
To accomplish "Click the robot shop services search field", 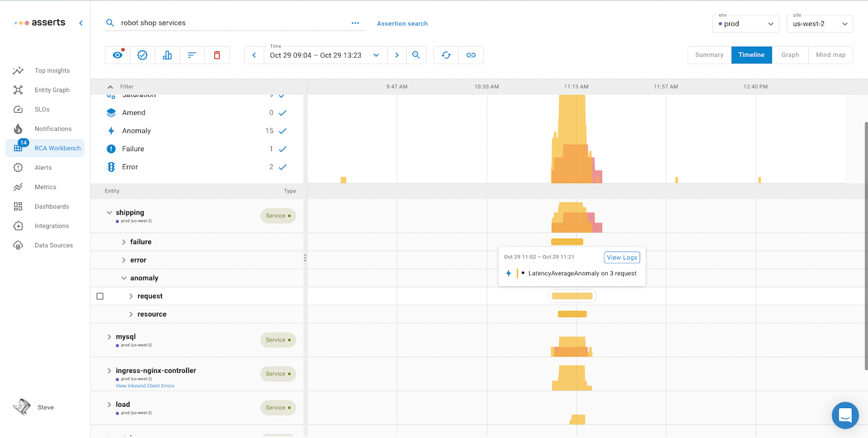I will coord(233,23).
